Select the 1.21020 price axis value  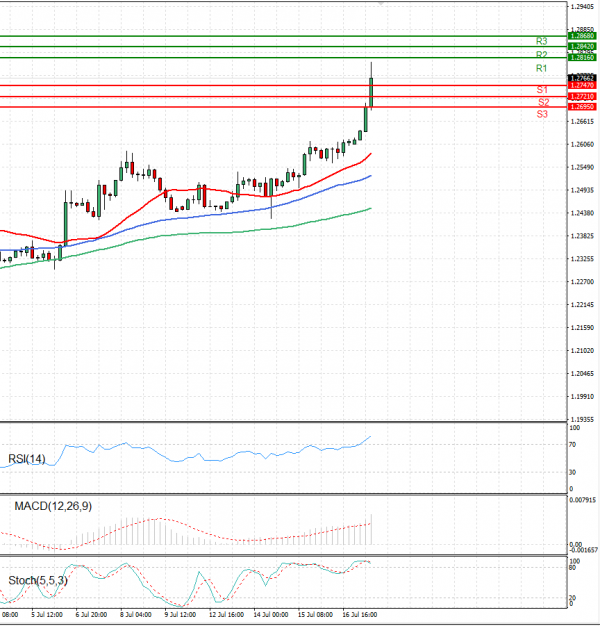tap(582, 351)
